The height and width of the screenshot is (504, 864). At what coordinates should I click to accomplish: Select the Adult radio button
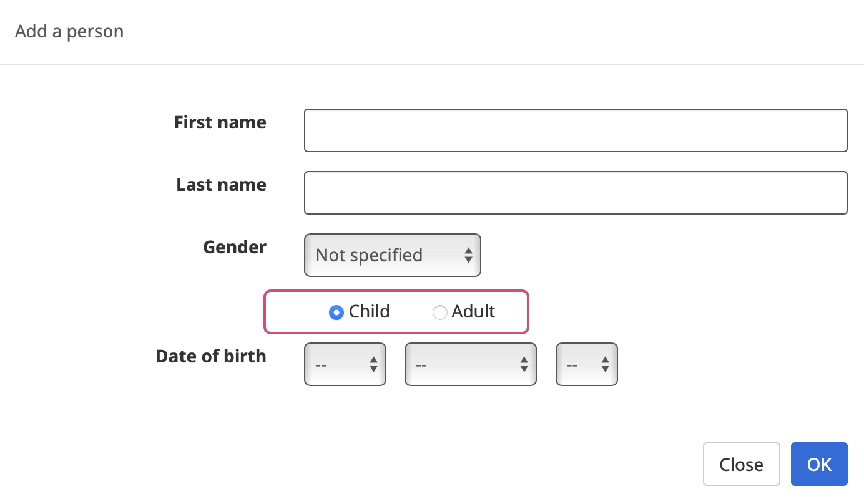(440, 313)
